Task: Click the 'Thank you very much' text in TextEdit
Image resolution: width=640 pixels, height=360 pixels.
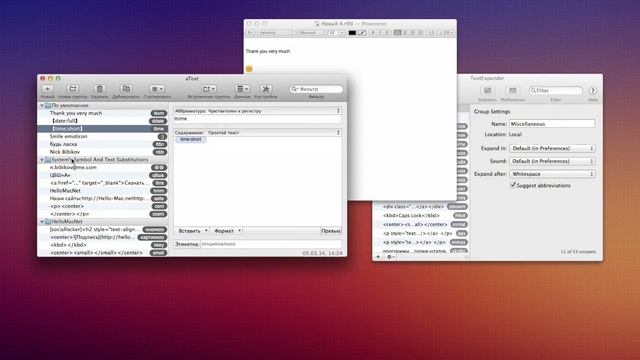Action: point(268,51)
